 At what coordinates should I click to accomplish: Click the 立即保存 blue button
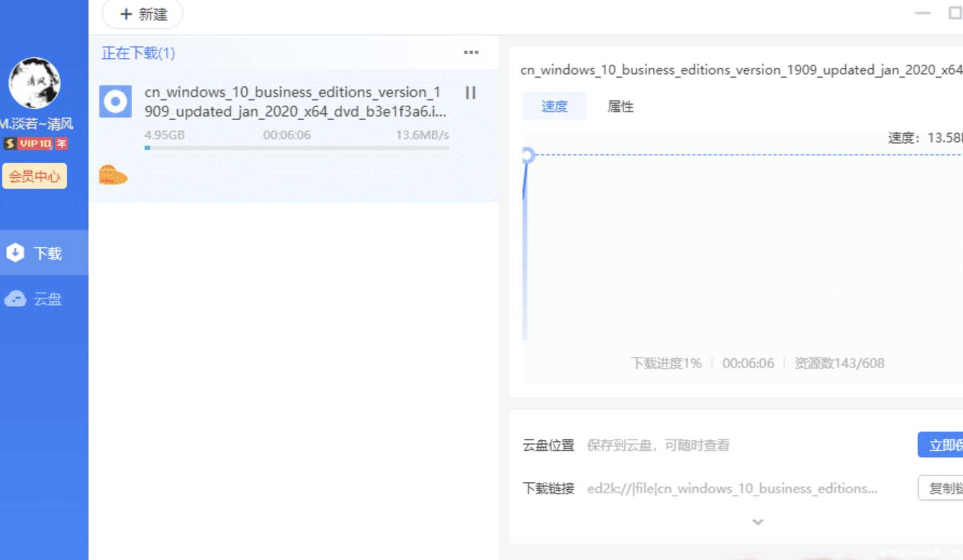tap(940, 445)
